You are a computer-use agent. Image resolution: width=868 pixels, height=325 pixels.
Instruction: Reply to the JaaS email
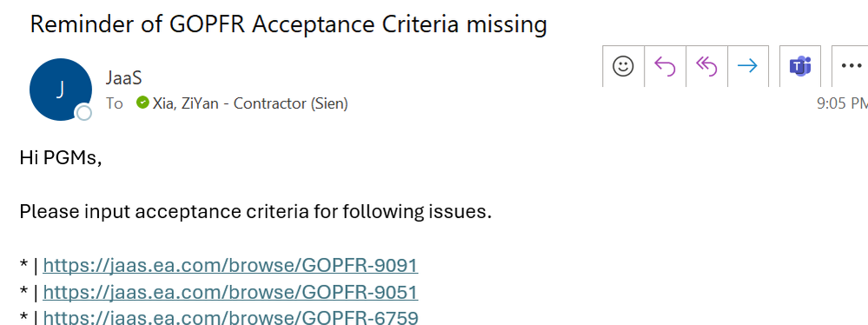coord(665,66)
